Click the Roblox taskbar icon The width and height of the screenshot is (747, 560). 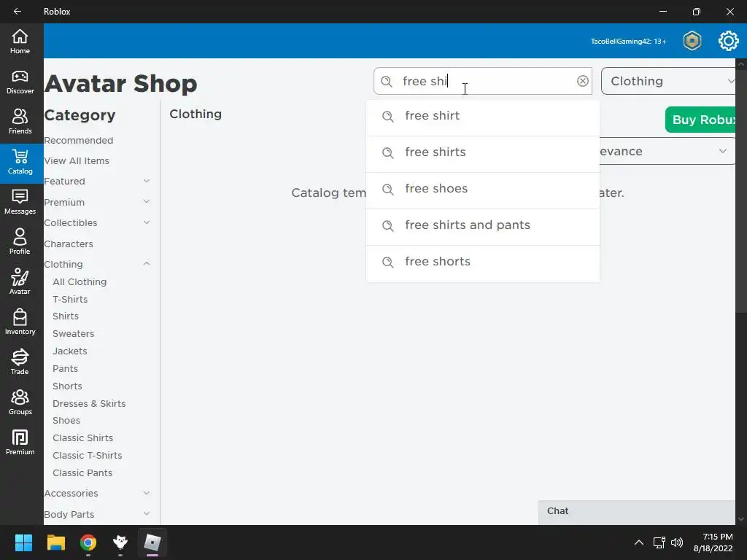152,542
